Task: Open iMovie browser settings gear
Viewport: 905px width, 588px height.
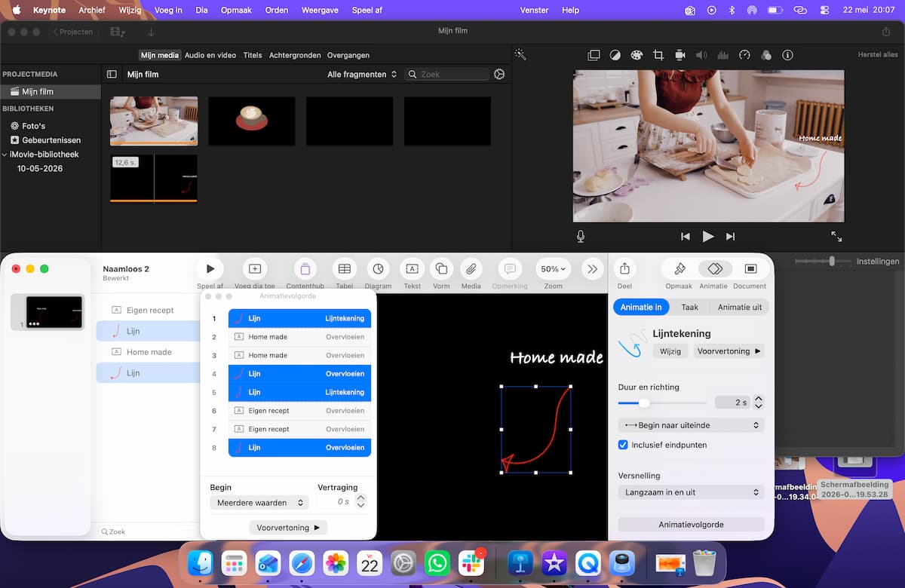Action: coord(499,75)
